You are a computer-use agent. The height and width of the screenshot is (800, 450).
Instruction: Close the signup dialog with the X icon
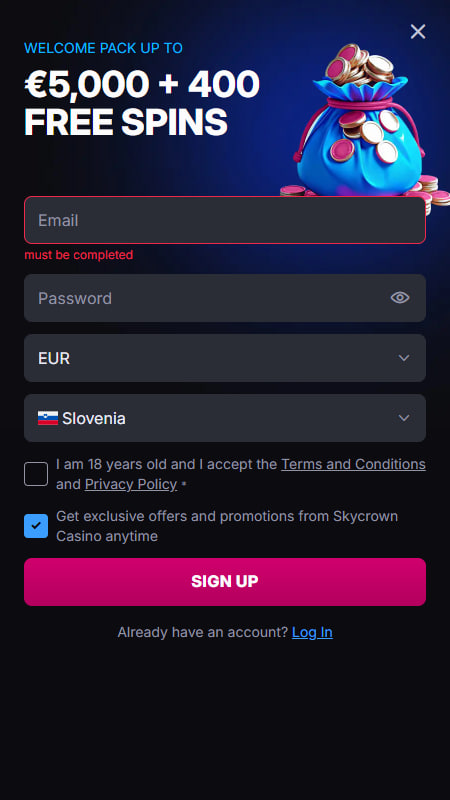point(417,32)
